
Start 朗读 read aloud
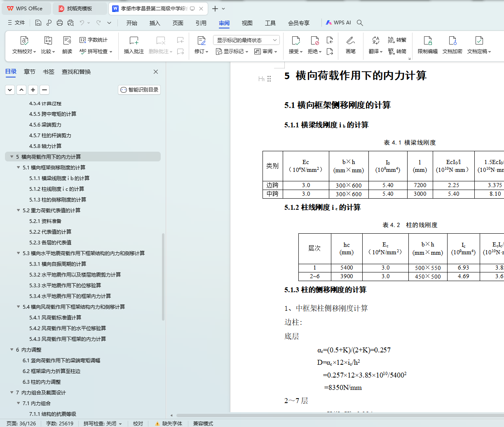coord(67,45)
